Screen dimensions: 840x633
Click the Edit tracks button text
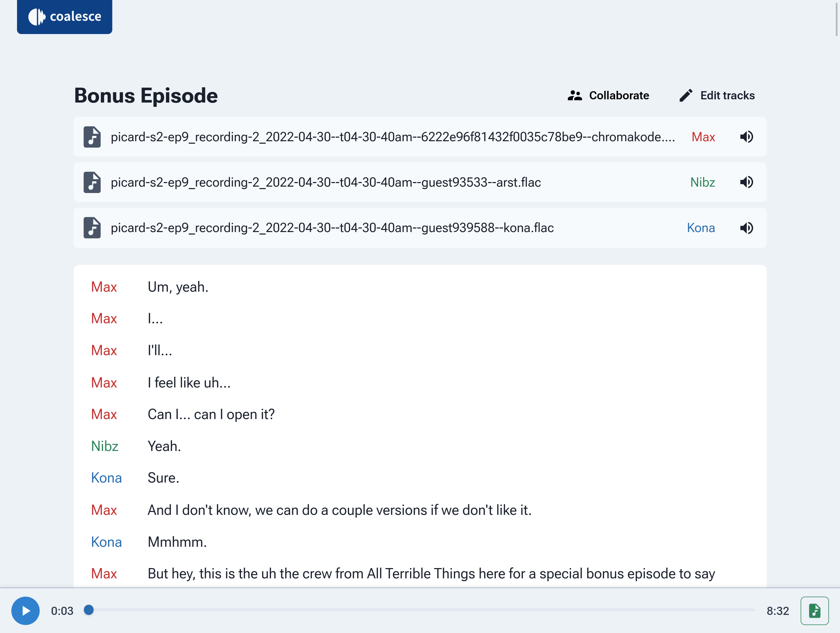coord(727,95)
